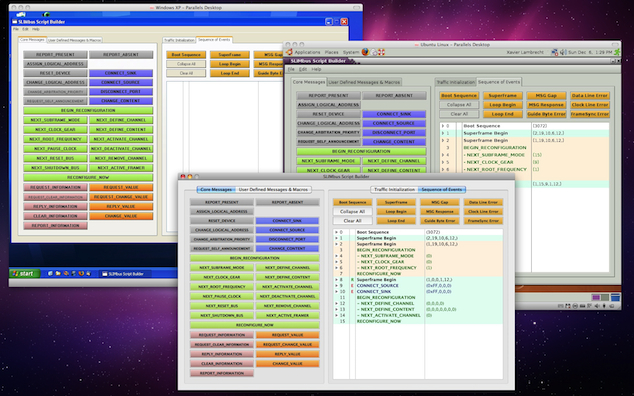
Task: Launch Firefox from the Ubuntu top panel
Action: point(365,52)
